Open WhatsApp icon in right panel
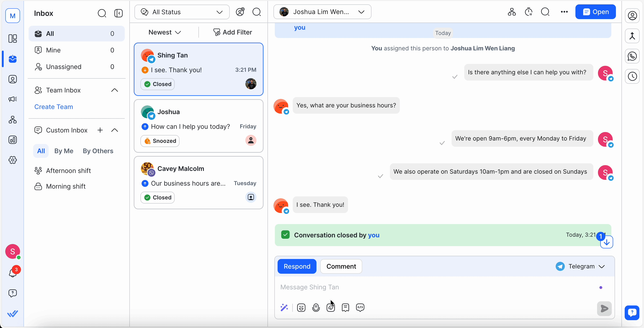This screenshot has height=328, width=644. (632, 56)
